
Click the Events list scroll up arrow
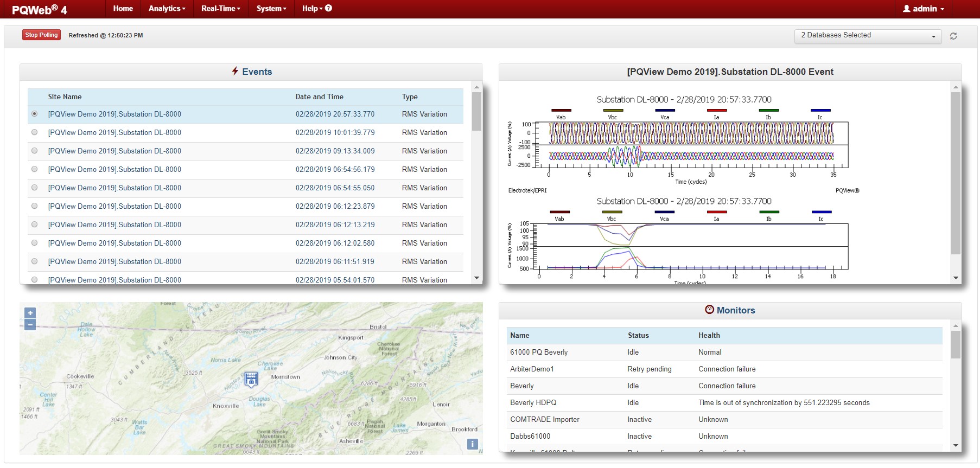[476, 87]
